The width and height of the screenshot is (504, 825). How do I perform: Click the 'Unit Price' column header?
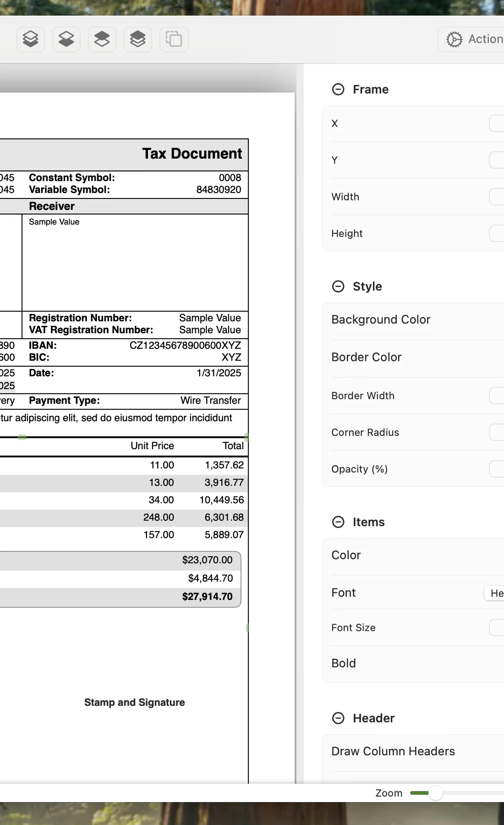pyautogui.click(x=152, y=446)
